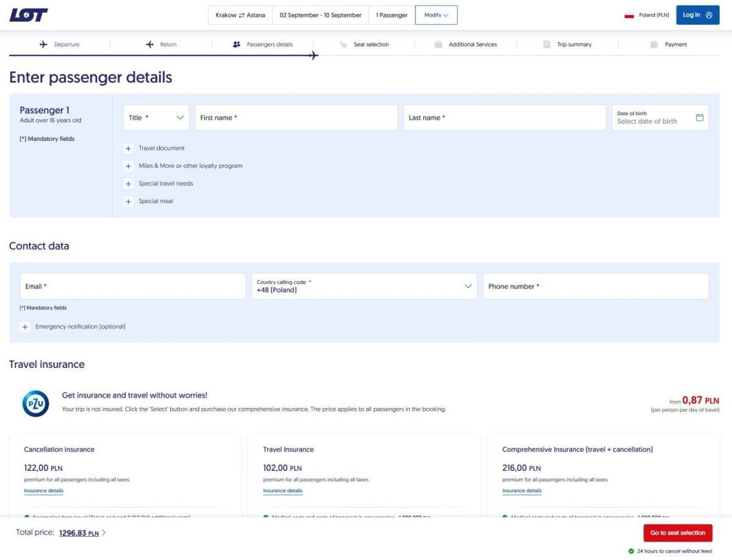This screenshot has height=560, width=732.
Task: Expand the Special meal section
Action: 128,201
